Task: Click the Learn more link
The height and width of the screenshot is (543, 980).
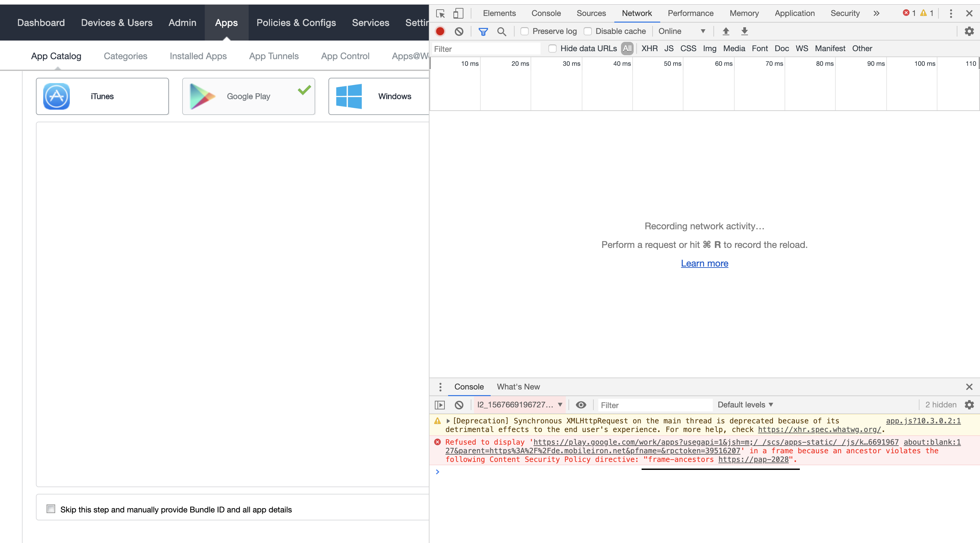Action: point(704,263)
